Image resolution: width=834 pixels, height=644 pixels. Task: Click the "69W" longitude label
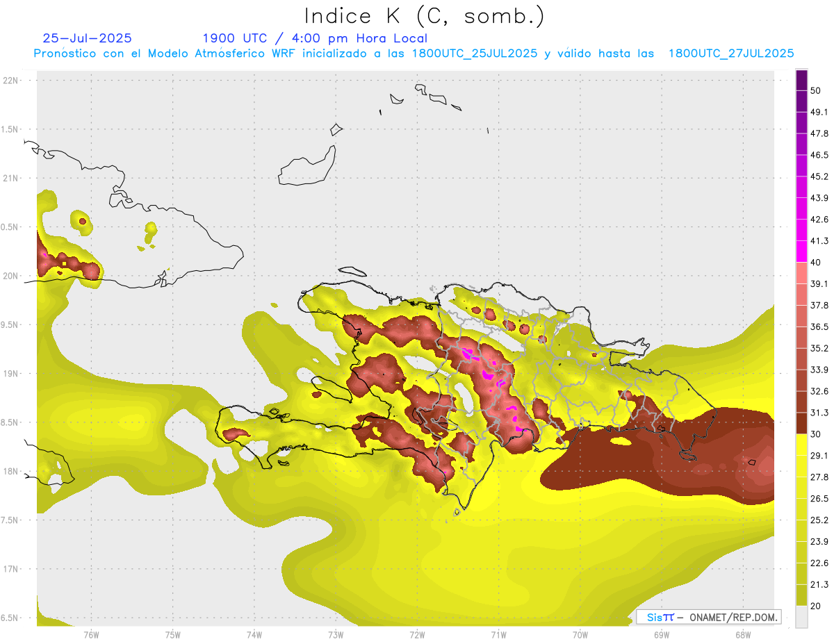[661, 634]
